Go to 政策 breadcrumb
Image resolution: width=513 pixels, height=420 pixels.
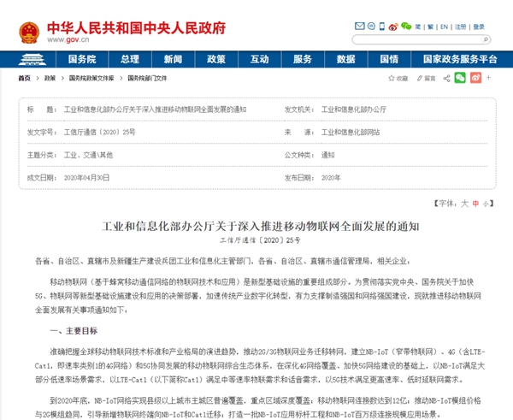point(50,78)
